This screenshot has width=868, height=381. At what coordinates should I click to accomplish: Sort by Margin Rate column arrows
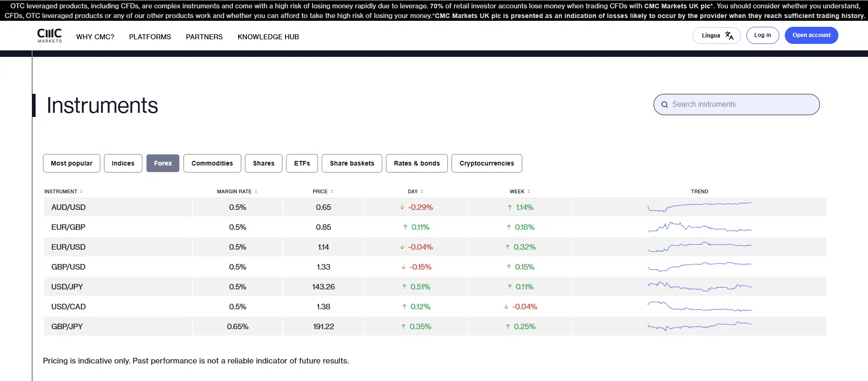pos(256,191)
